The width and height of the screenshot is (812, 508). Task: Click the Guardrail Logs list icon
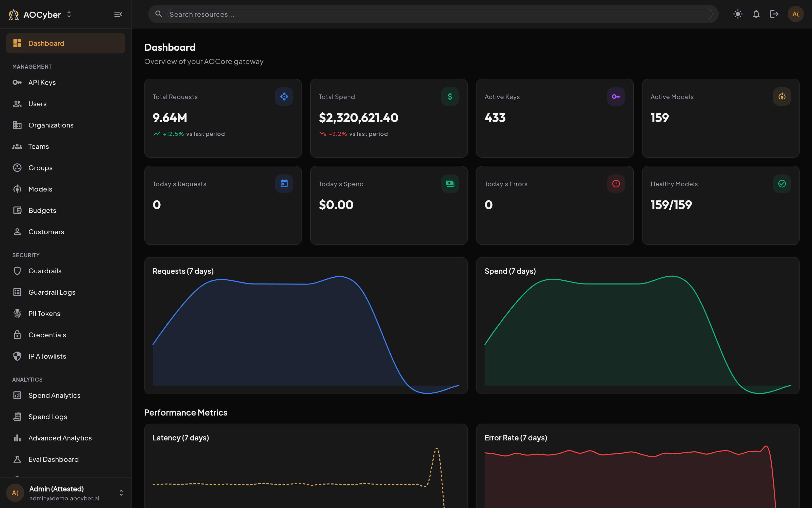[x=17, y=292]
